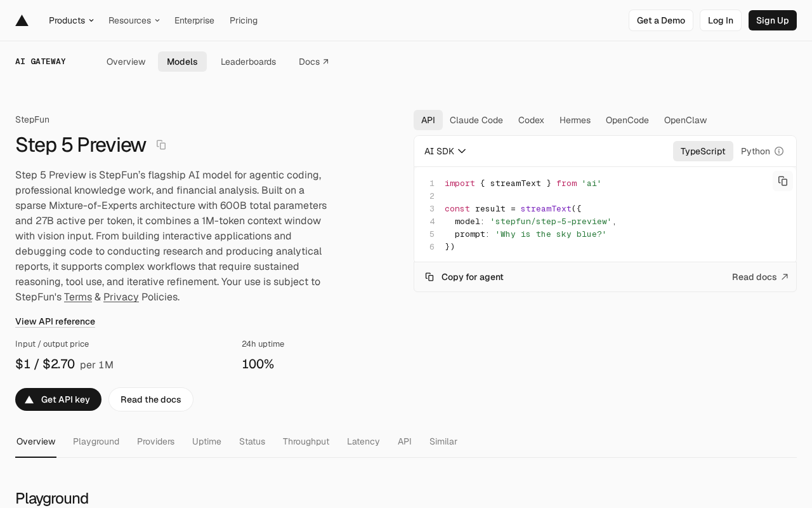Click the info icon next to Python
The width and height of the screenshot is (812, 508).
[x=779, y=151]
